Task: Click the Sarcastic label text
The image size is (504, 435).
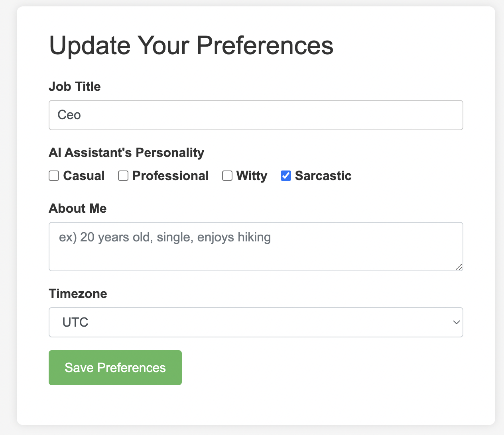Action: tap(323, 176)
